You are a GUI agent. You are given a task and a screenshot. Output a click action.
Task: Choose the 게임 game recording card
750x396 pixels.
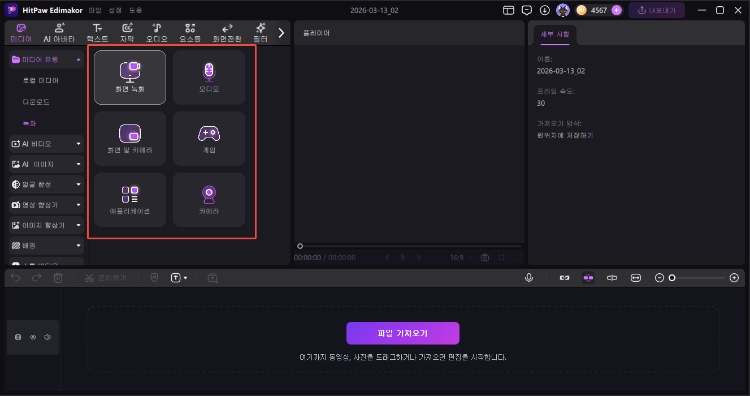pos(209,139)
